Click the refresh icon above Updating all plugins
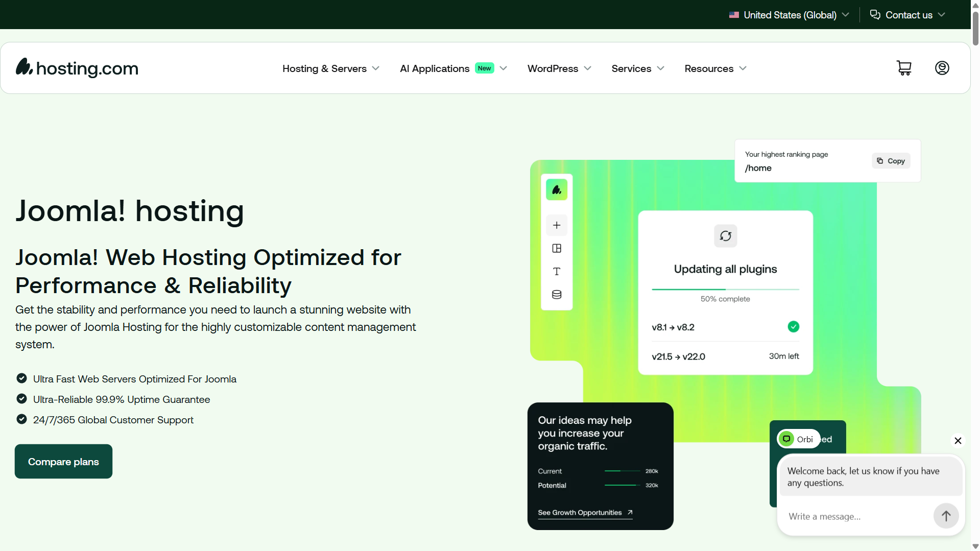Screen dimensions: 980x551 [x=726, y=236]
